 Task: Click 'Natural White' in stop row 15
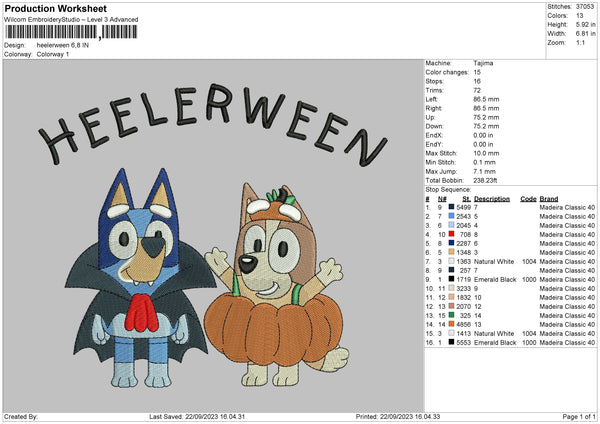point(494,333)
